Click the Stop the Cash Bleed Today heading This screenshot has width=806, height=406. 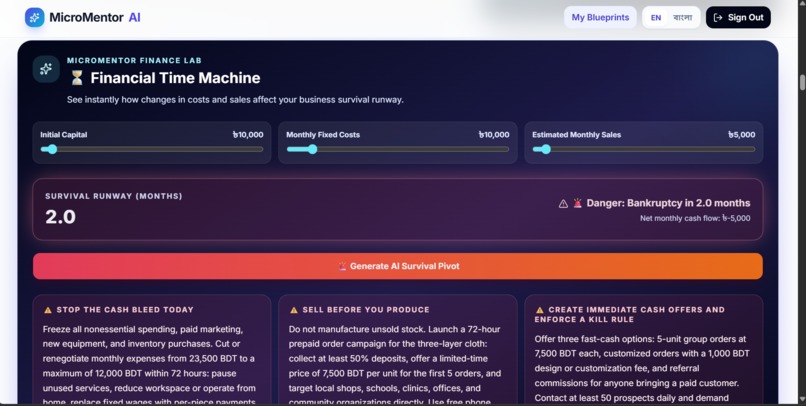click(x=125, y=310)
